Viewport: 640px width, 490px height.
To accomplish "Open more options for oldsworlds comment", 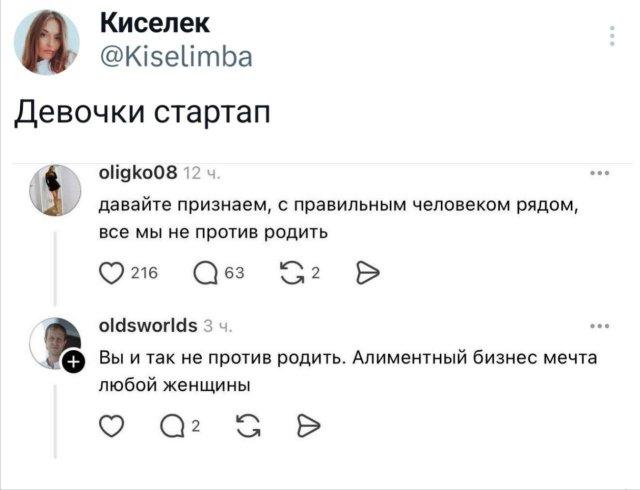I will [x=600, y=326].
